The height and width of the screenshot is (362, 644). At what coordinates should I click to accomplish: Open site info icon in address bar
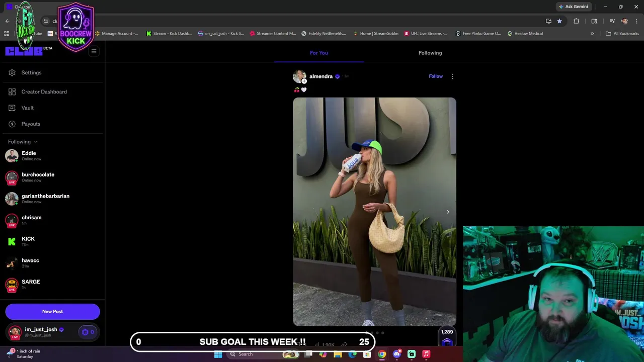46,21
